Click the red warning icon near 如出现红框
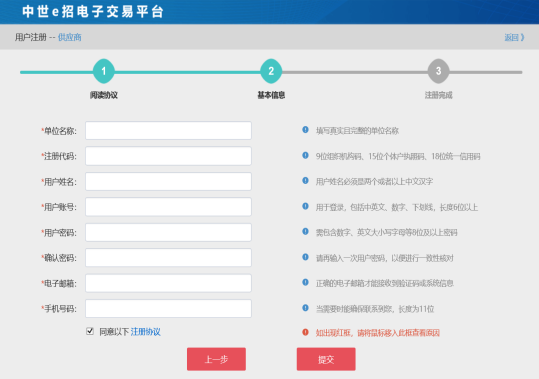 pos(305,332)
